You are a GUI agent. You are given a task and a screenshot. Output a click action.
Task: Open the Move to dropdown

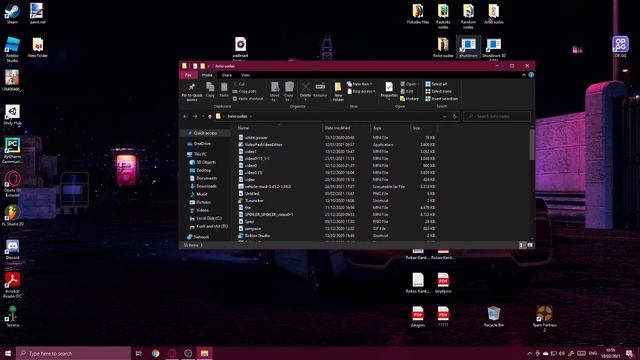pyautogui.click(x=275, y=91)
